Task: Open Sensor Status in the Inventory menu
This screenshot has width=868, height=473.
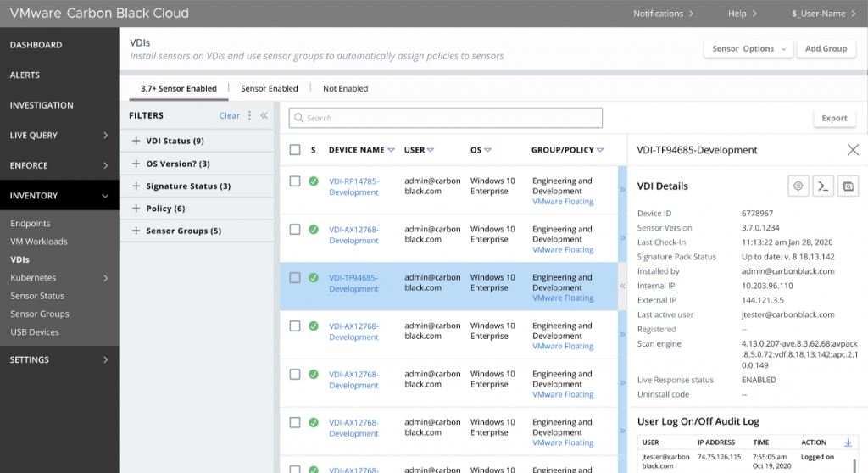Action: click(37, 296)
